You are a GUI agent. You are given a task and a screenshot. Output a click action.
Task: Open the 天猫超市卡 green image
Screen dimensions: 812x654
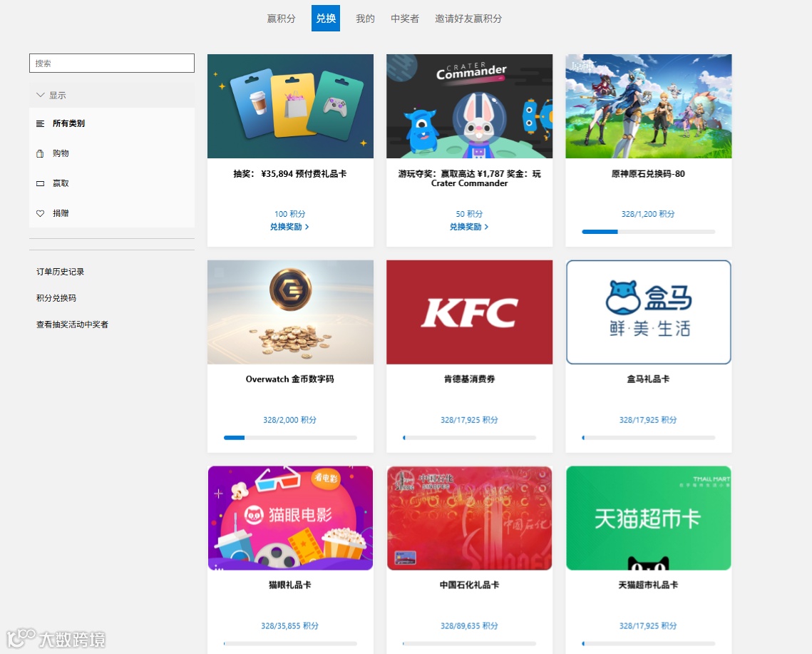pos(648,518)
